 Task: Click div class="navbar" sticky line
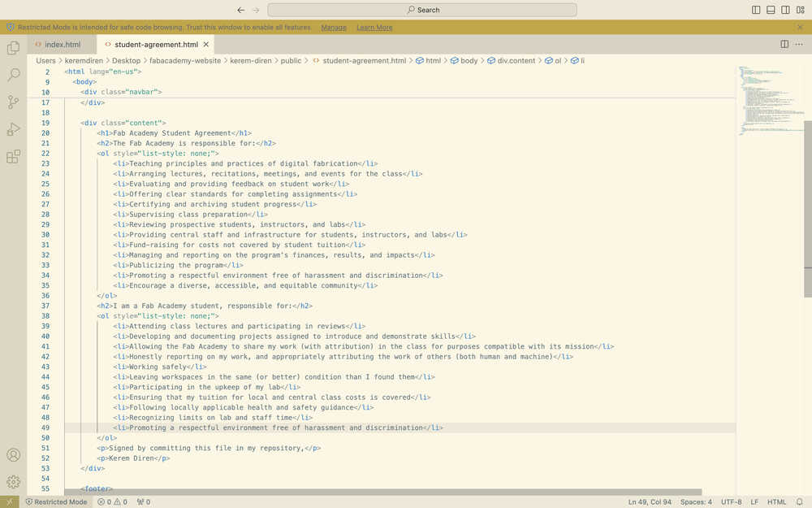point(121,92)
